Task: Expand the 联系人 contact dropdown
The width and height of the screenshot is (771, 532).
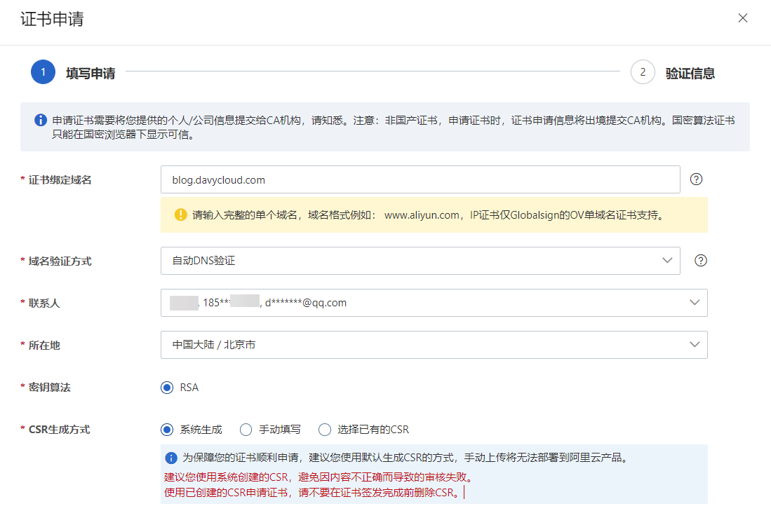Action: 434,303
